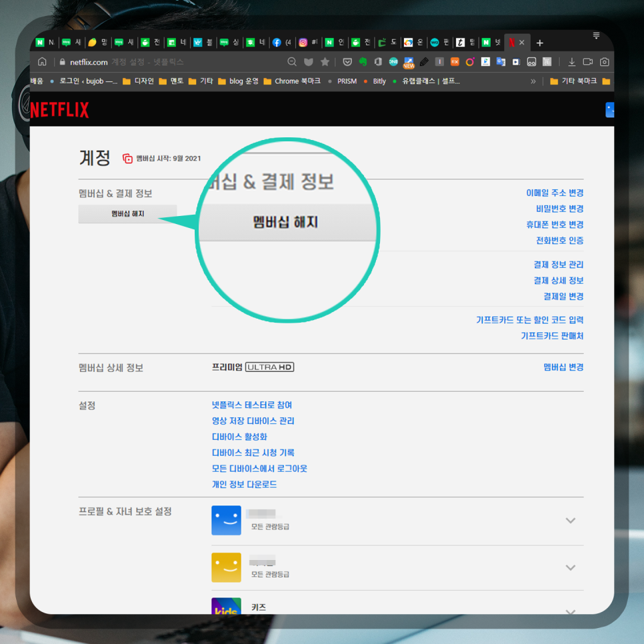
Task: Click '넷플릭스 테스터로 참여' link
Action: click(x=252, y=405)
